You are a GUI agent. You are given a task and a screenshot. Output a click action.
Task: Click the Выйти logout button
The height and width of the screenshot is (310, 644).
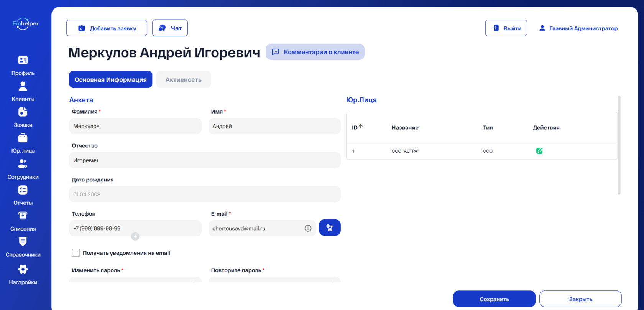506,28
